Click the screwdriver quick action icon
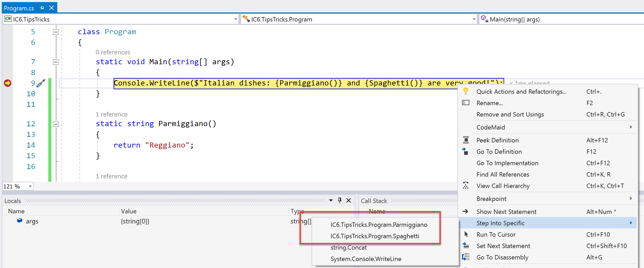The image size is (644, 268). click(41, 83)
